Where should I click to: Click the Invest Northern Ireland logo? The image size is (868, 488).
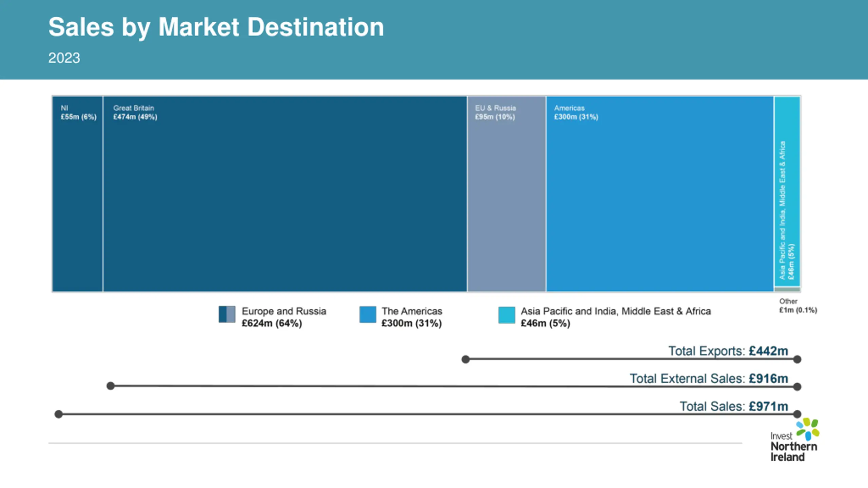coord(795,440)
